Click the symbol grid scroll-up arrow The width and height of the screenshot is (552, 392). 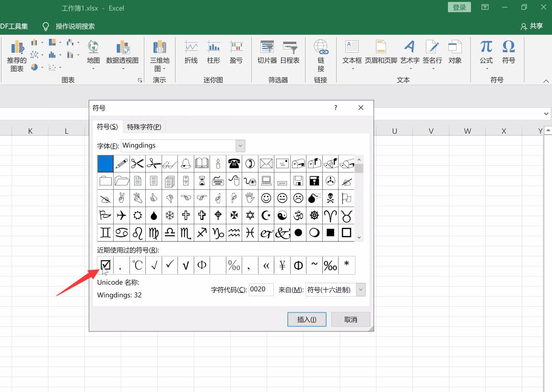[359, 160]
